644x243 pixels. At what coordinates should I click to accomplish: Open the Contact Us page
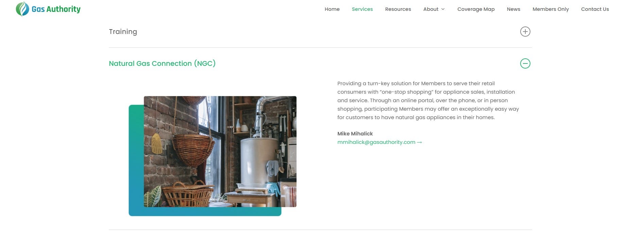[595, 9]
